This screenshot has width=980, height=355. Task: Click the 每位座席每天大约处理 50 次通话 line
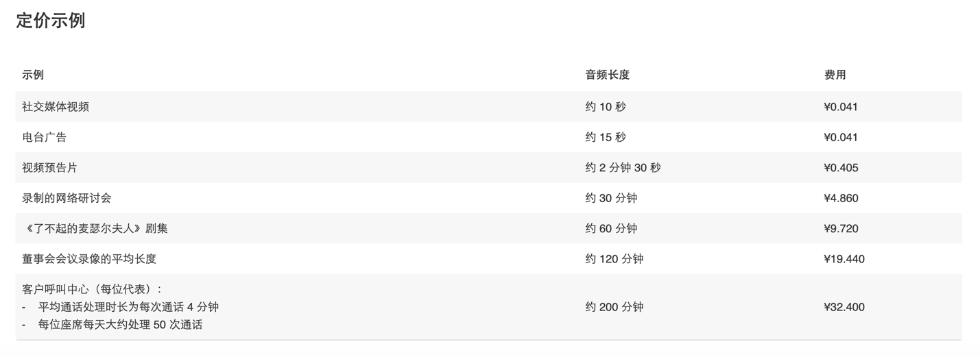point(120,325)
